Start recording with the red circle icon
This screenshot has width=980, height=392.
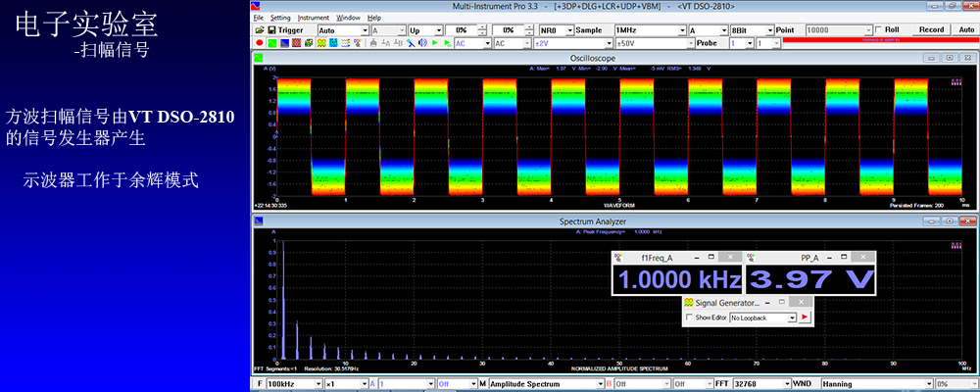point(260,43)
